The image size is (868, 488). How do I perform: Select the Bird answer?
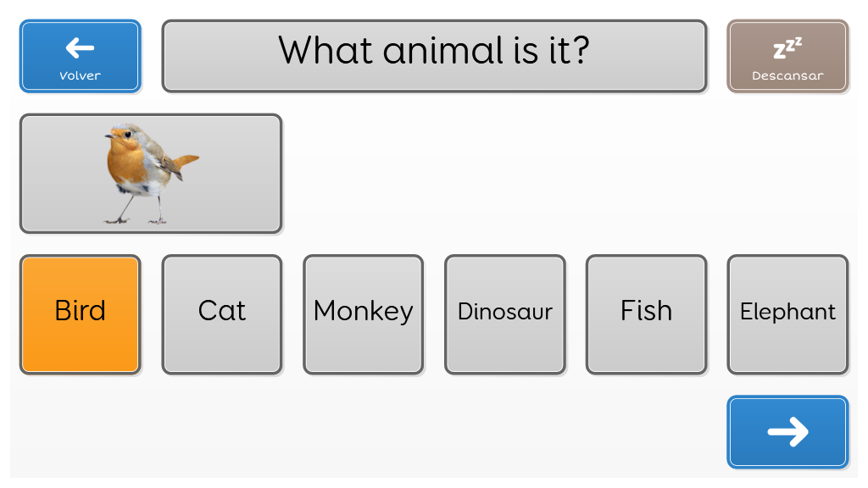point(81,314)
